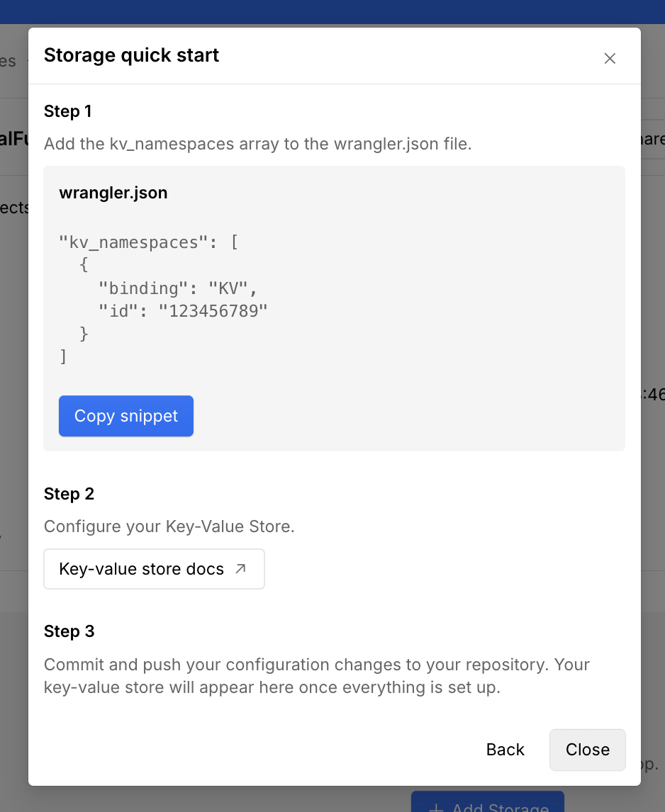Screen dimensions: 665x812
Task: Click the Step 2 heading
Action: [68, 494]
